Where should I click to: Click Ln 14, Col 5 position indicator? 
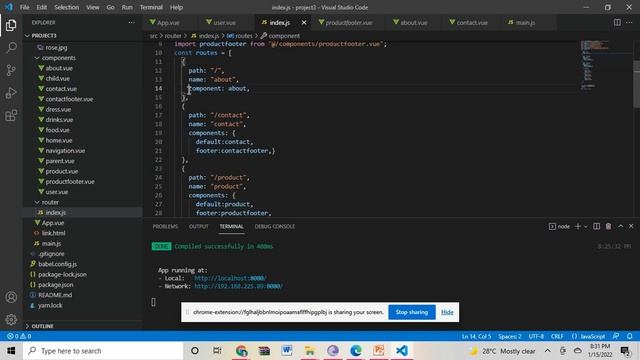476,336
